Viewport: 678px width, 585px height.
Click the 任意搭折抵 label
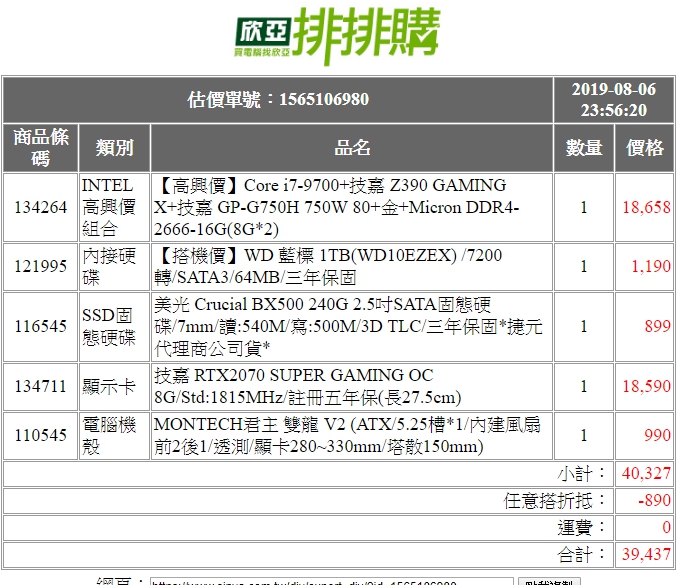[x=554, y=501]
